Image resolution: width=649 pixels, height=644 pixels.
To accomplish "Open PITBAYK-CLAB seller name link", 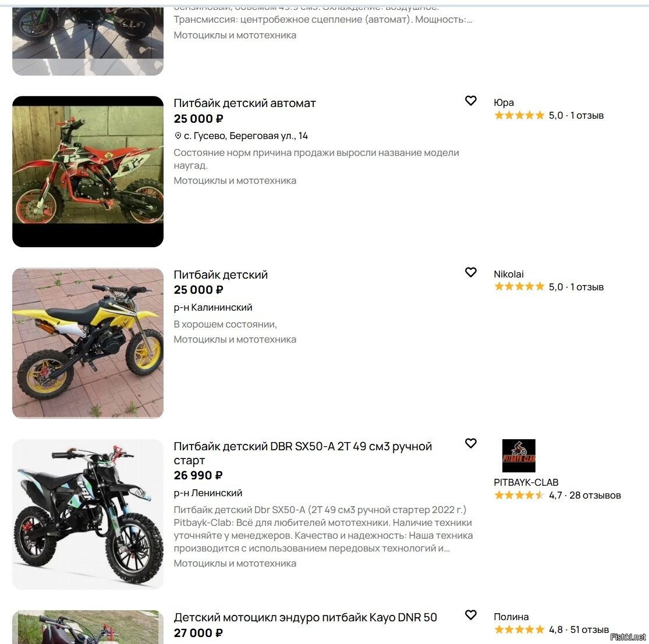I will click(x=526, y=482).
